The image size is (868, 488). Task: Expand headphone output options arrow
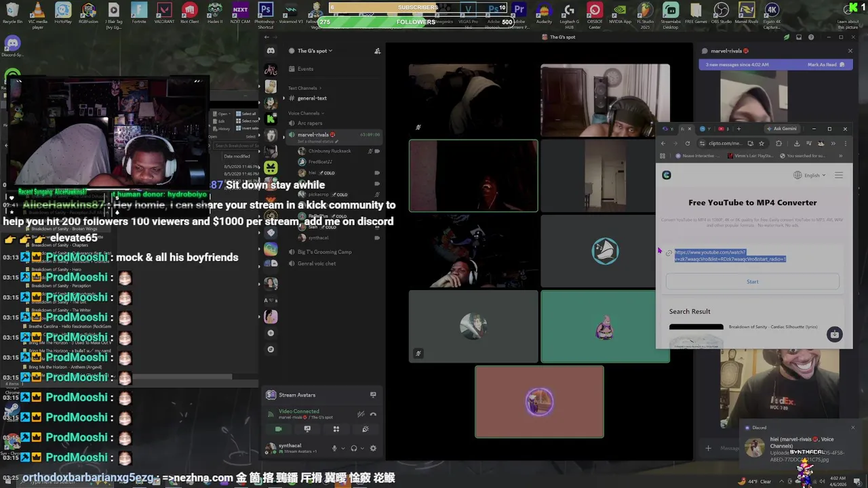tap(361, 448)
